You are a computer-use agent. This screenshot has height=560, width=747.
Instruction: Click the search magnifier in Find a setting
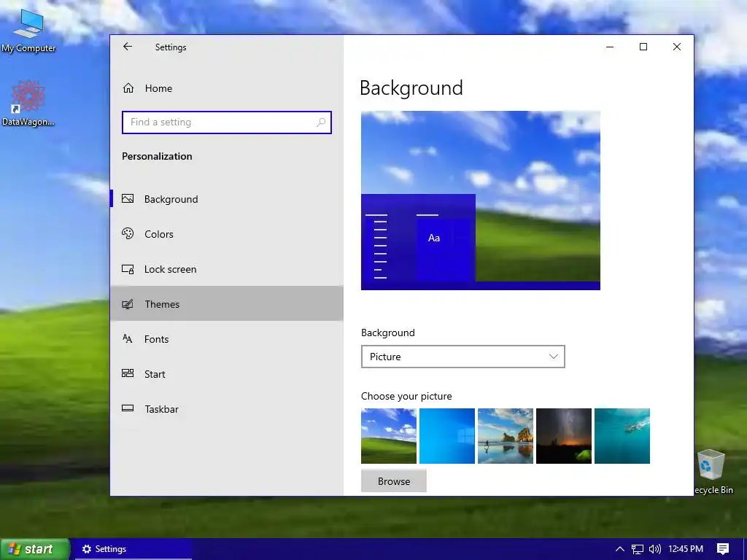point(321,122)
